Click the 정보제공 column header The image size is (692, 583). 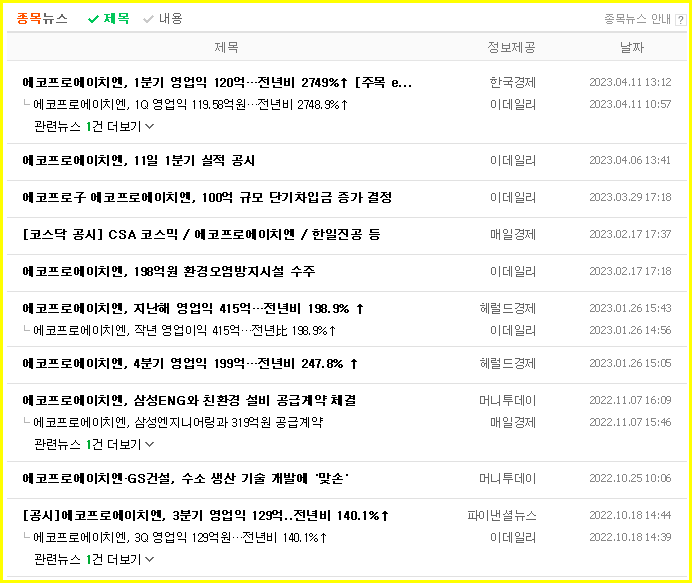(511, 47)
